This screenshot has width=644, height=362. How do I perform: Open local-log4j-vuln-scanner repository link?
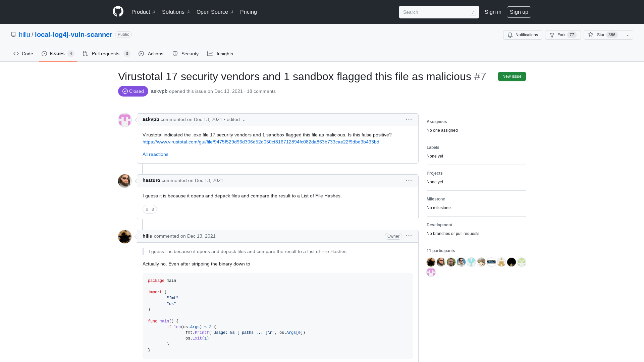pos(73,35)
